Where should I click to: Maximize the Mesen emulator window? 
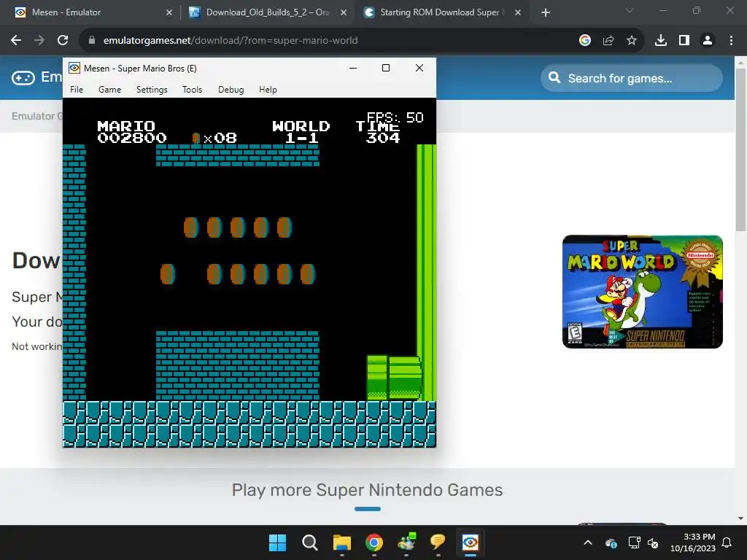(x=386, y=68)
